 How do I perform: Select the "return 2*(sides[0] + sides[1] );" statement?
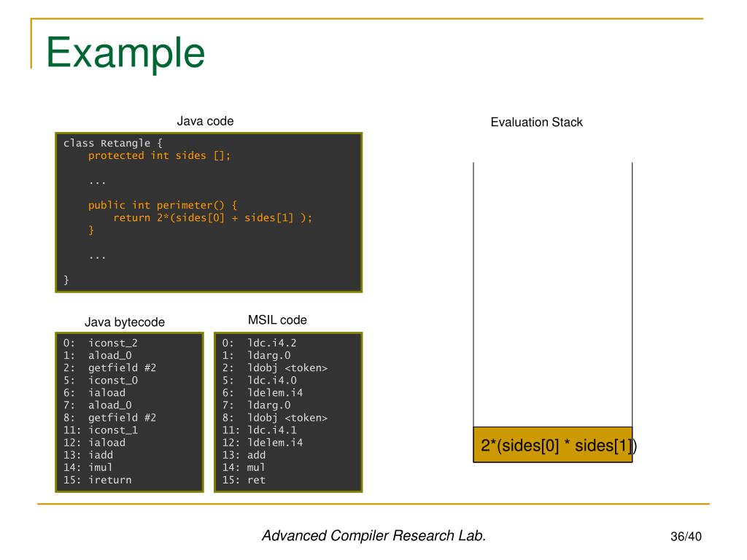[212, 217]
